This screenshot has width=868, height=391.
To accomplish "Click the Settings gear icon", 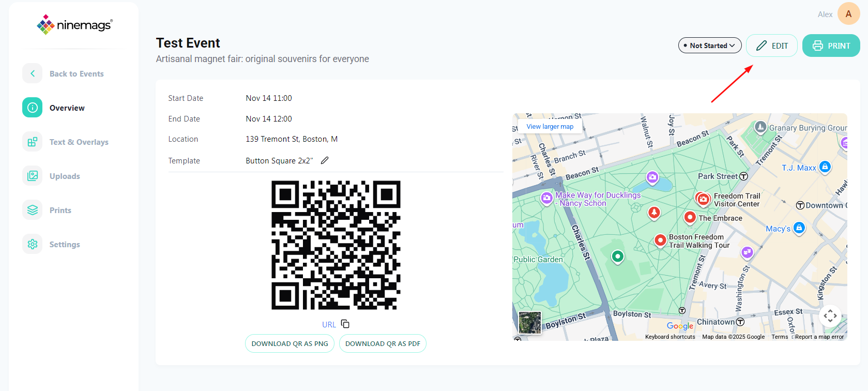I will [x=33, y=244].
